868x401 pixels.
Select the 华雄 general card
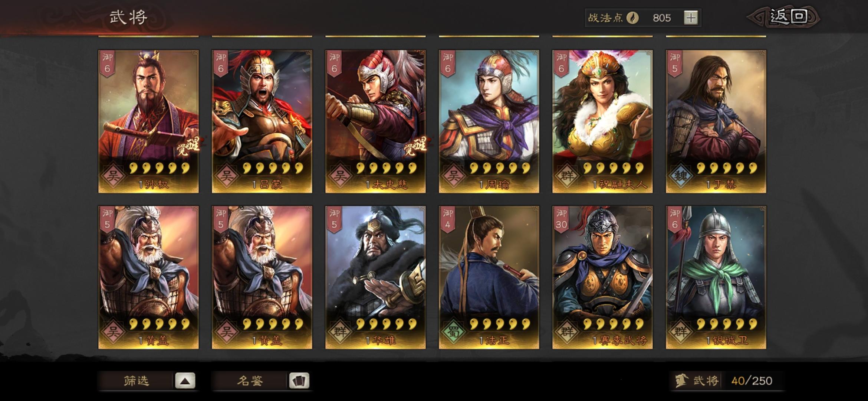(x=375, y=277)
